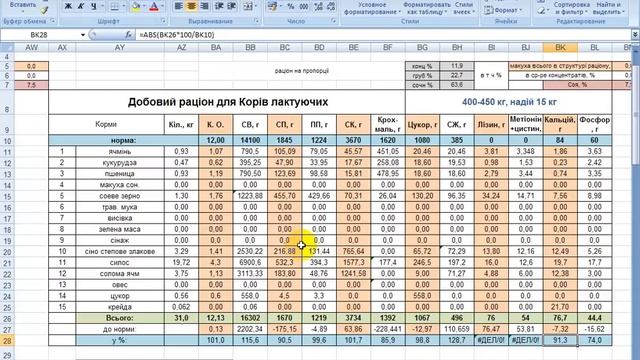Open fill color dropdown arrow
Viewport: 640px width, 360px height.
click(x=144, y=6)
